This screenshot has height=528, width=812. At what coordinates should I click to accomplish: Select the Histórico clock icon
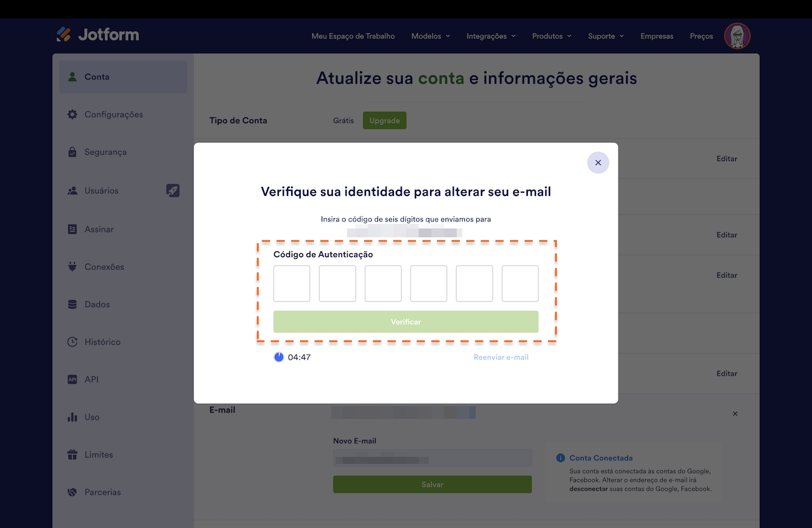pos(72,341)
